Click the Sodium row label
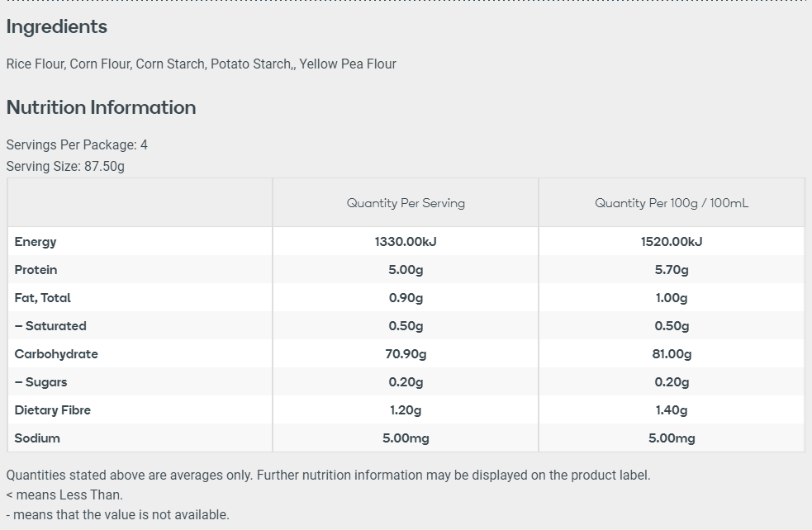The height and width of the screenshot is (530, 812). tap(37, 438)
